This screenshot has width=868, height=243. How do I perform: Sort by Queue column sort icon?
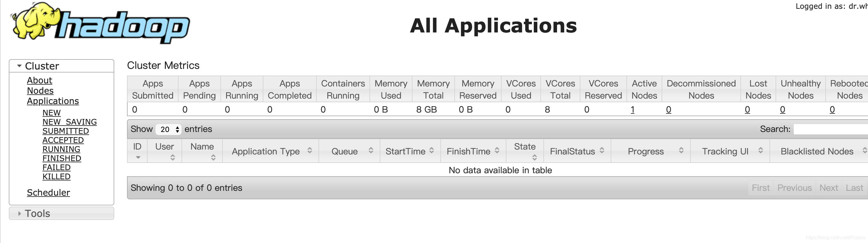tap(371, 150)
